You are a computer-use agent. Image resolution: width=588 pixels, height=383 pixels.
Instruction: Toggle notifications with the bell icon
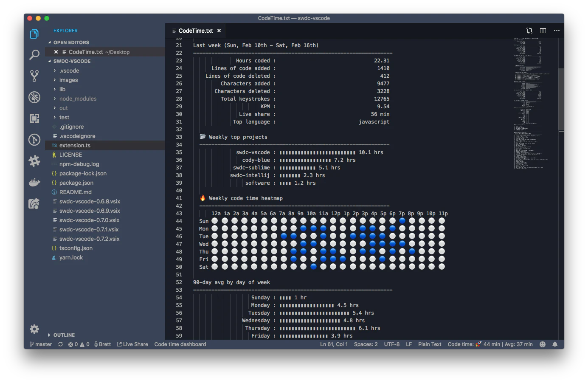pos(555,344)
